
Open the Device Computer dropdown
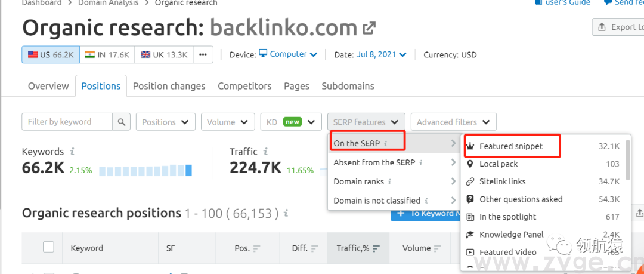pos(288,54)
